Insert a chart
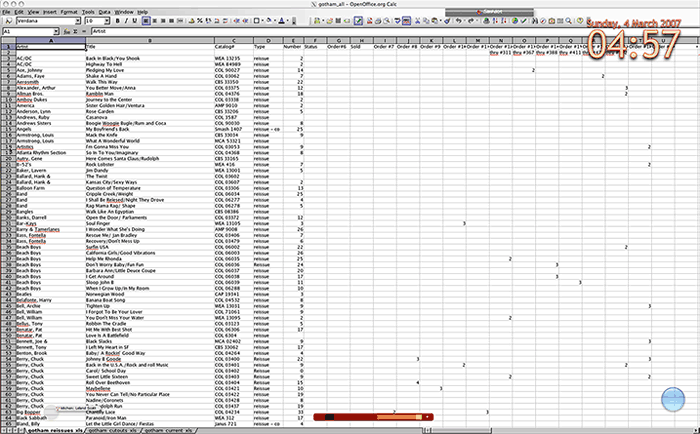 [515, 21]
